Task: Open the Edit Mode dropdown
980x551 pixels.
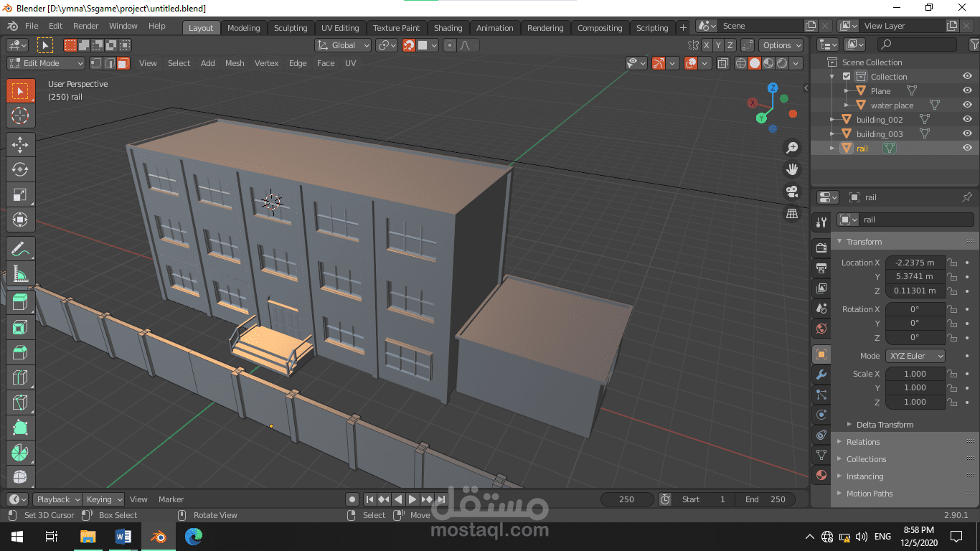Action: click(46, 63)
